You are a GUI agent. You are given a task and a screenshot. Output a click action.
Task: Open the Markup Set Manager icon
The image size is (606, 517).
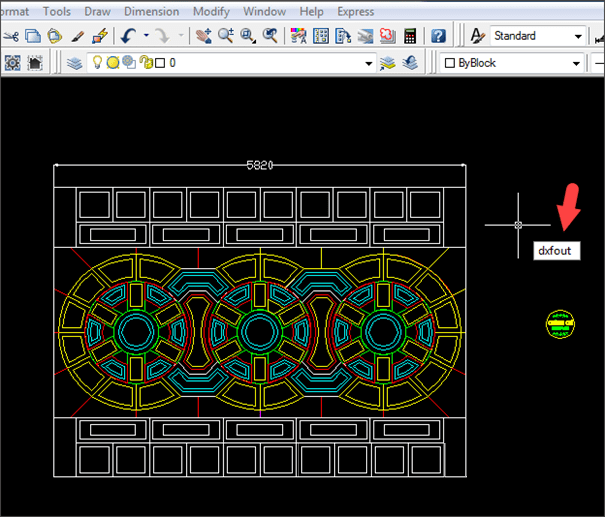pyautogui.click(x=388, y=36)
